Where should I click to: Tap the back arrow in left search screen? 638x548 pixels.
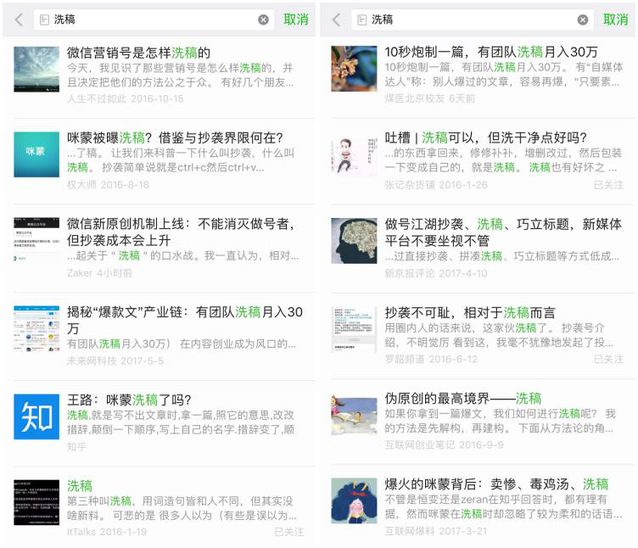tap(19, 20)
